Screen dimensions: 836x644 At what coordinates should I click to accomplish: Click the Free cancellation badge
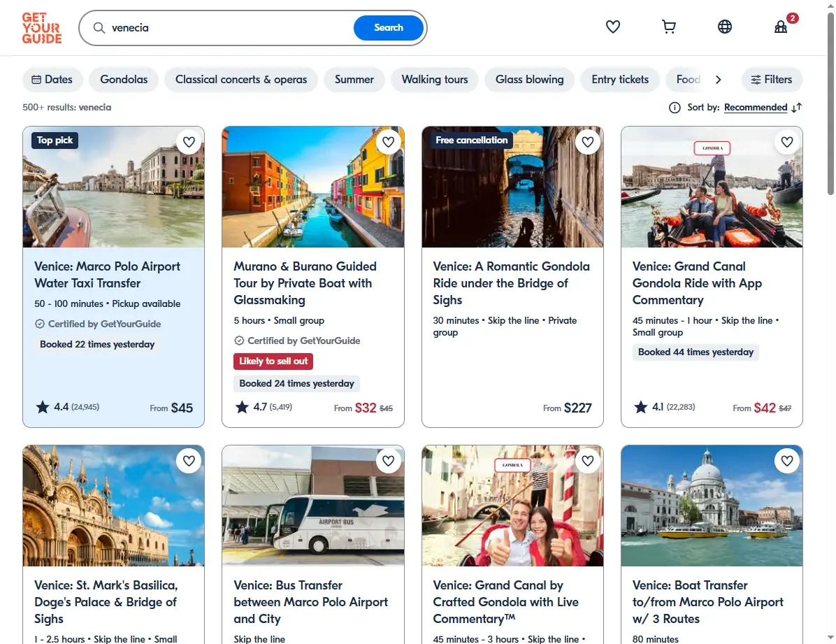pos(471,141)
